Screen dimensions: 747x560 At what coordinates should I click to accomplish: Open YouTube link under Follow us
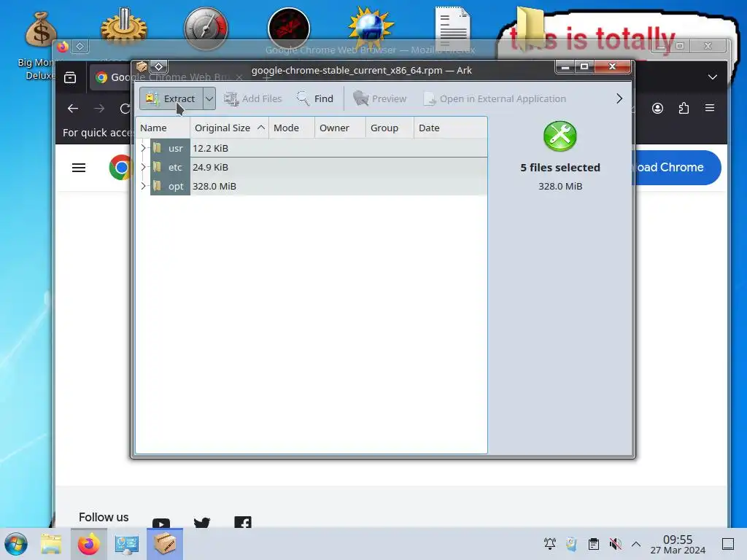(161, 522)
